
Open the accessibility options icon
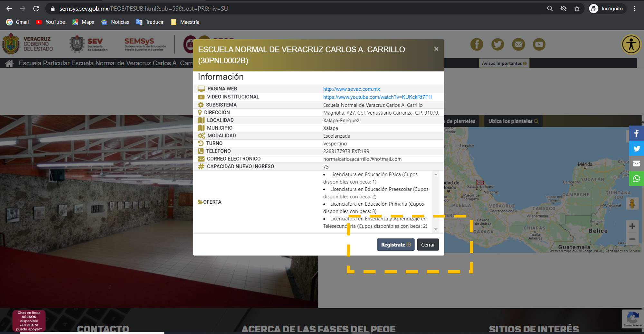(631, 44)
